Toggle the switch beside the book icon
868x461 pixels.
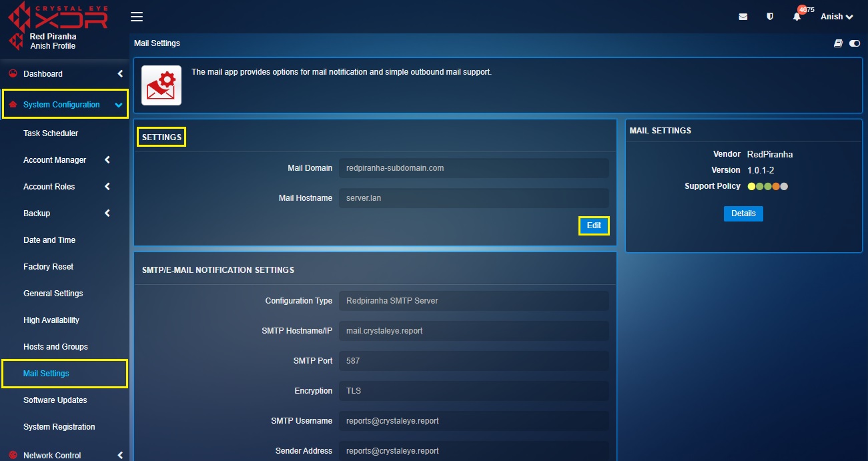click(x=855, y=43)
